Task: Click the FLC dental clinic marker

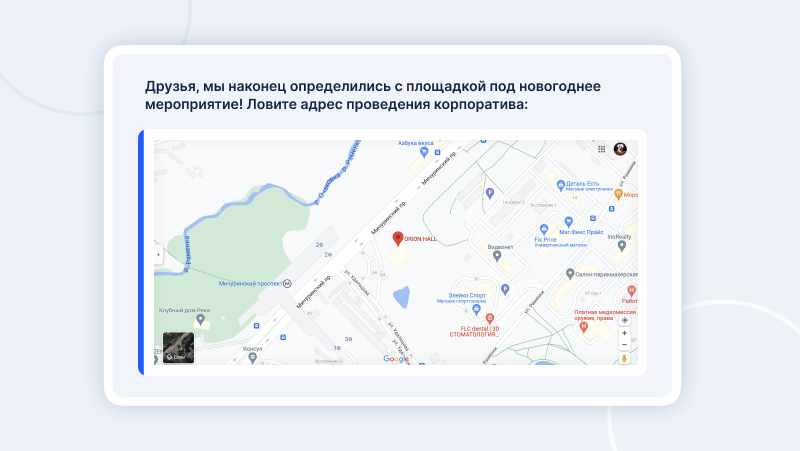Action: [x=489, y=317]
